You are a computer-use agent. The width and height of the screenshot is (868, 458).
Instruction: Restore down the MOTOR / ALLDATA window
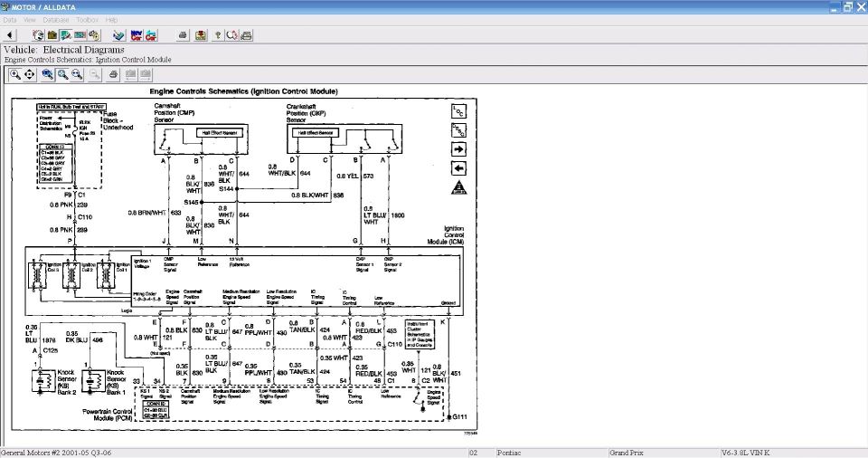848,6
